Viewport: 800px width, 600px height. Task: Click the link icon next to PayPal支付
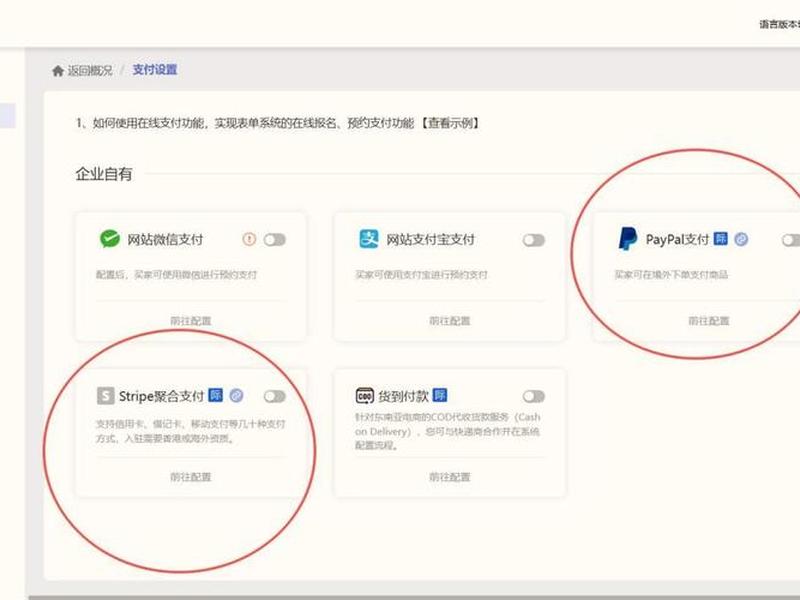click(741, 239)
